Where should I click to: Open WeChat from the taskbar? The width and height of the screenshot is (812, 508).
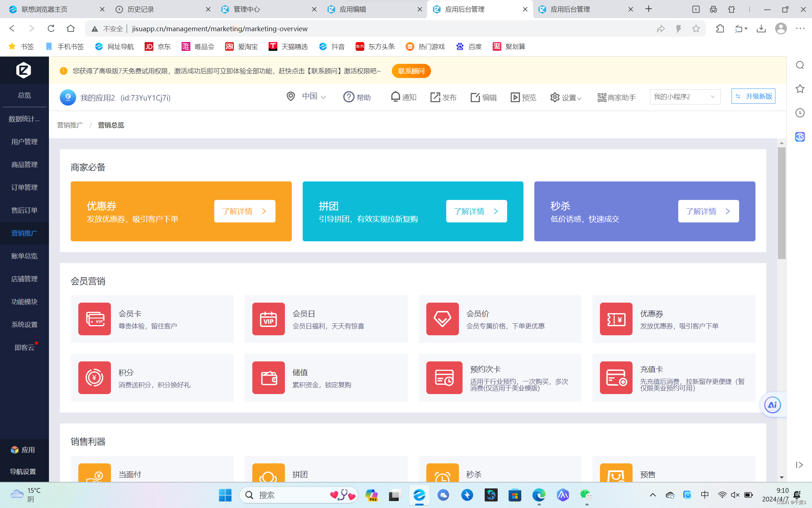[586, 495]
